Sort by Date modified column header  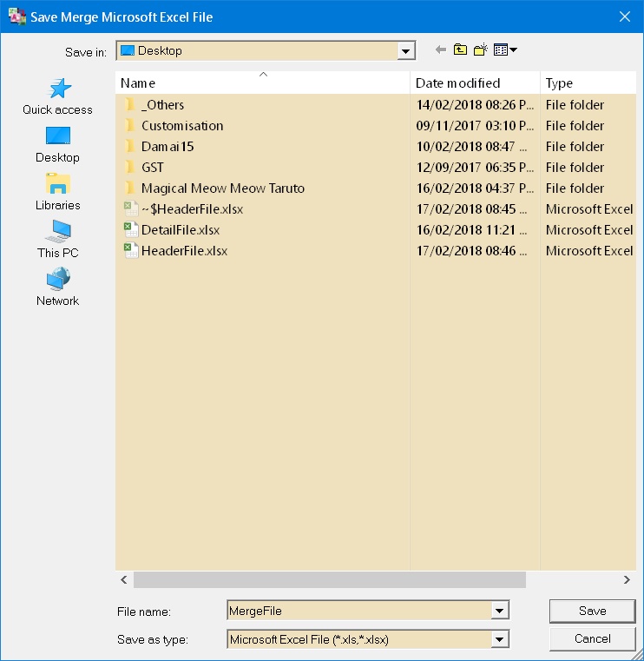tap(474, 83)
